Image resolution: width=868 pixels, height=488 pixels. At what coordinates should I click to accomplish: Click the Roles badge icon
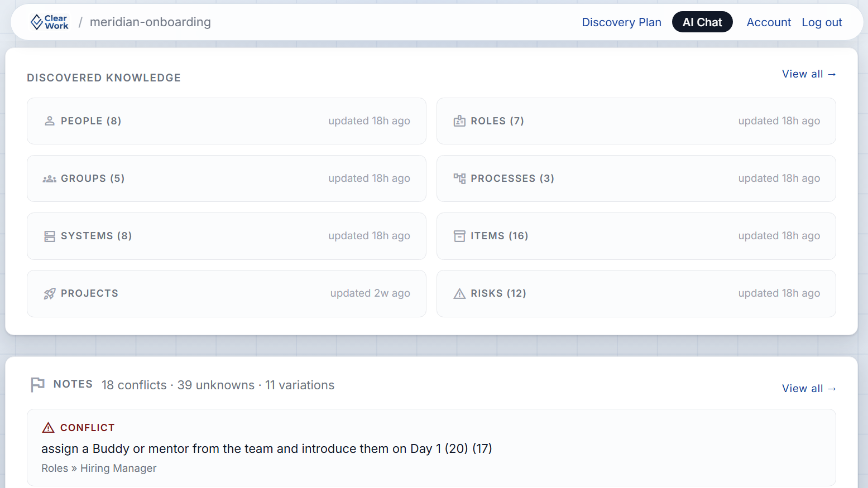tap(459, 121)
